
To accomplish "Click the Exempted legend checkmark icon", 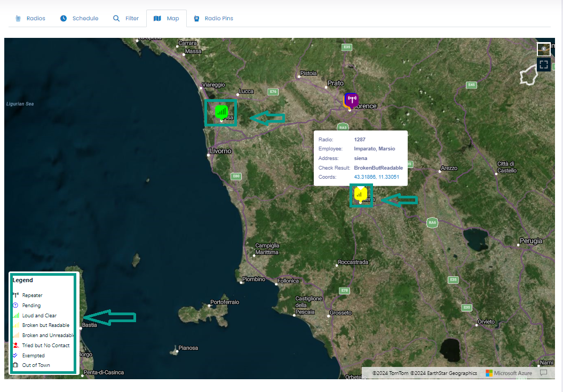I will (x=15, y=355).
